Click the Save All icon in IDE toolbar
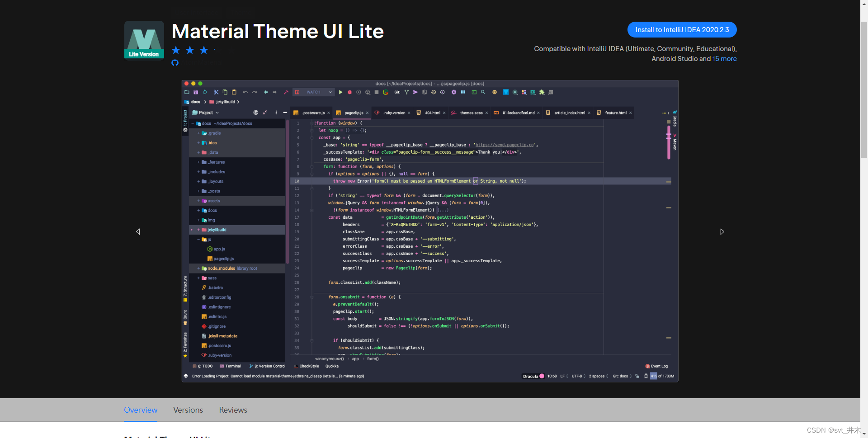The height and width of the screenshot is (438, 868). 196,92
